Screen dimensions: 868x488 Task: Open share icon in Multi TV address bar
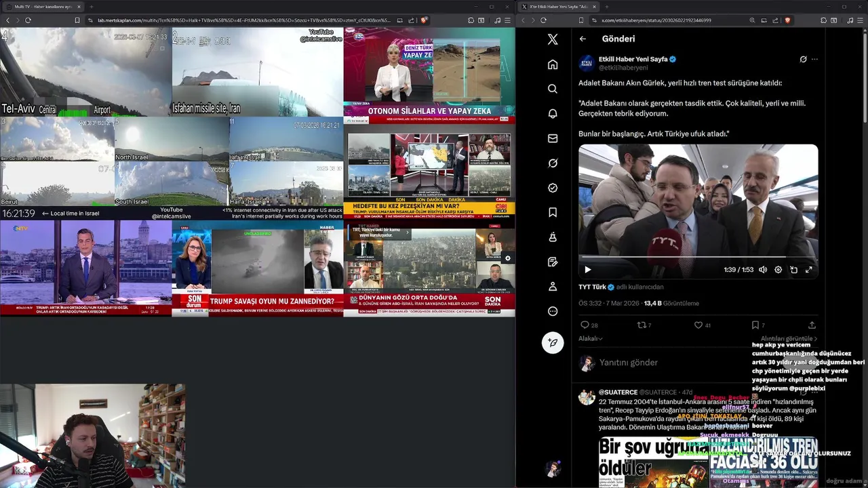coord(412,20)
